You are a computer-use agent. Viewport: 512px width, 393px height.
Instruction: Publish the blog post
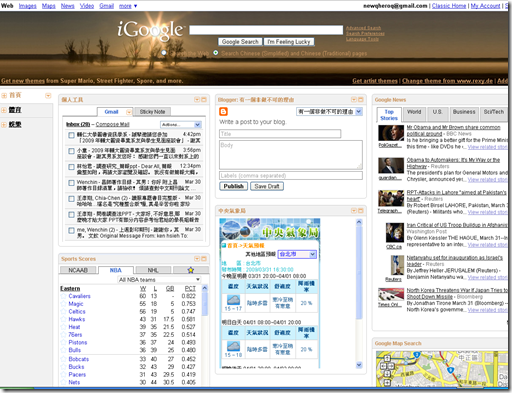click(x=233, y=186)
